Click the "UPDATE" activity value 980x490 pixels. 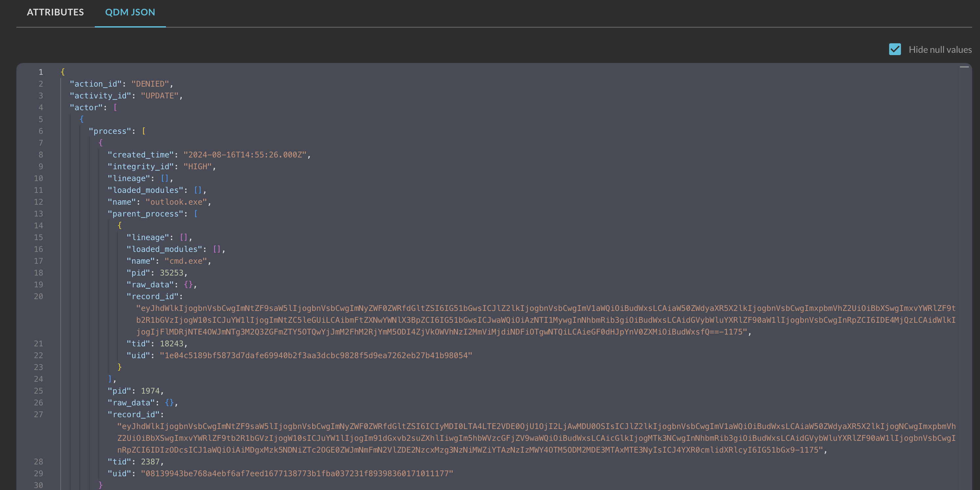click(159, 95)
